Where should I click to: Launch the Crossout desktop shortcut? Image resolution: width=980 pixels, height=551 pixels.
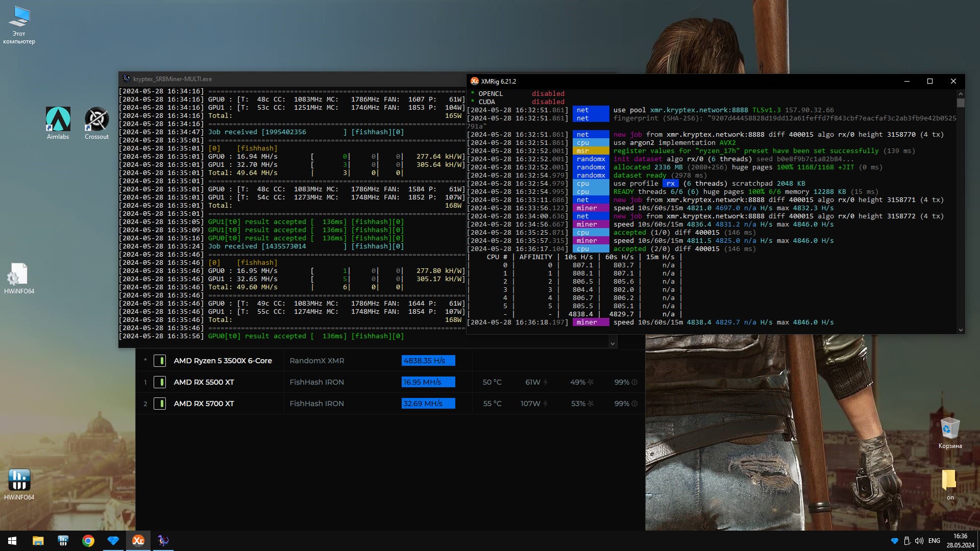pyautogui.click(x=96, y=123)
